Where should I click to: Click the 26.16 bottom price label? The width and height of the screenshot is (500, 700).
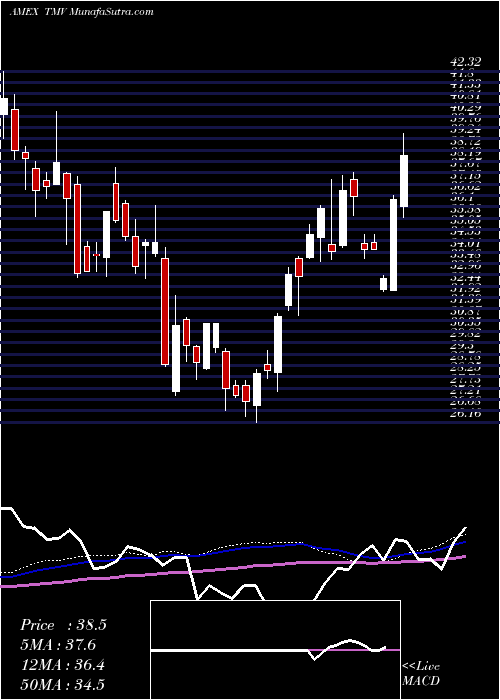point(465,414)
